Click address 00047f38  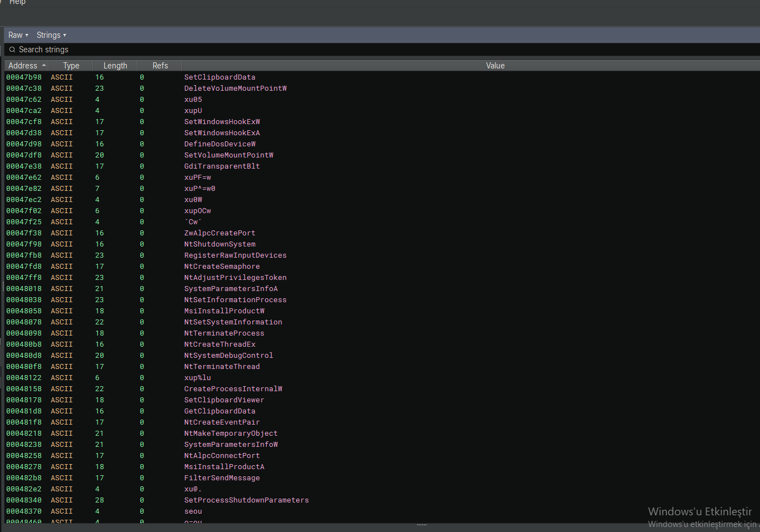pos(24,233)
